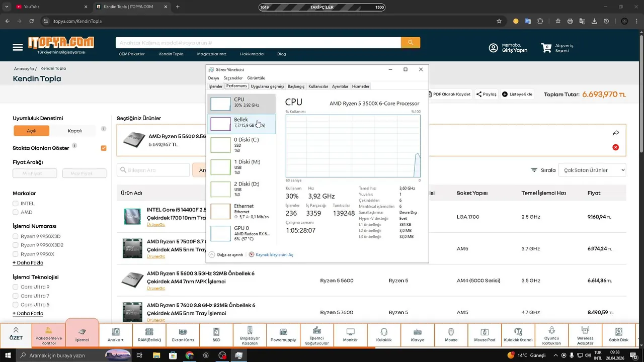The width and height of the screenshot is (644, 362).
Task: Open the Monitör category
Action: tap(351, 335)
